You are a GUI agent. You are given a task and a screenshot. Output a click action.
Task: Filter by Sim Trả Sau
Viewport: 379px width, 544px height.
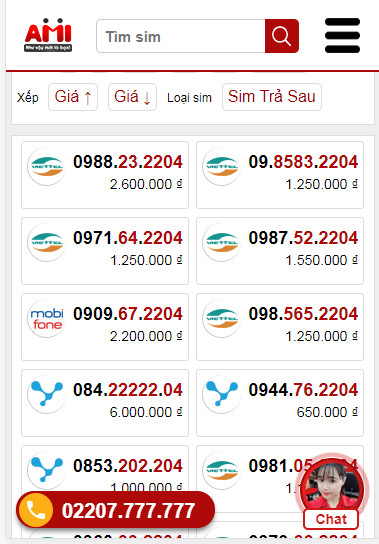(x=272, y=97)
